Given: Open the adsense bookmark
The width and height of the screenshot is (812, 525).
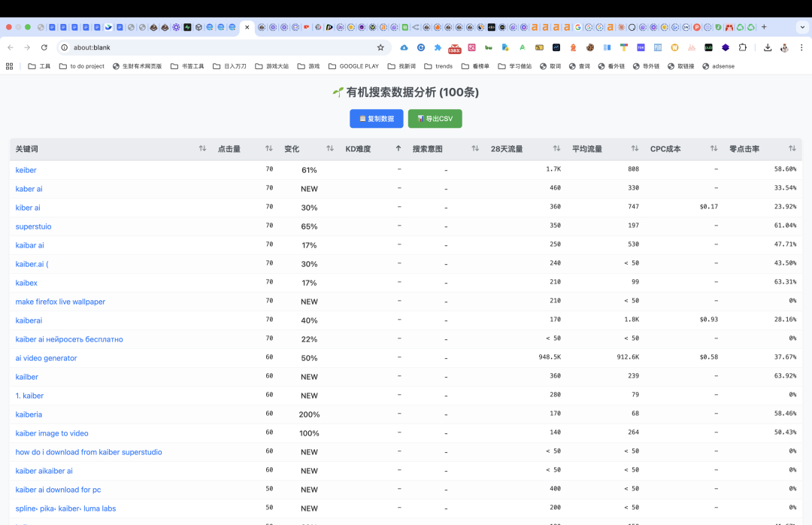Looking at the screenshot, I should 718,66.
